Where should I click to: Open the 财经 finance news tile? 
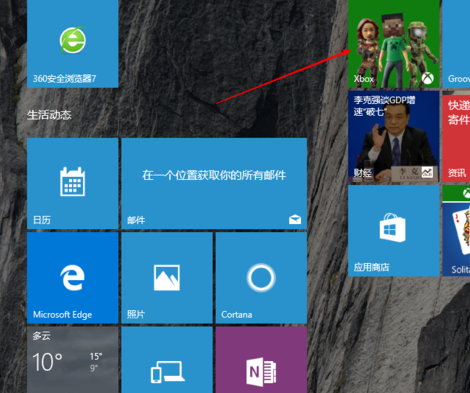(394, 137)
